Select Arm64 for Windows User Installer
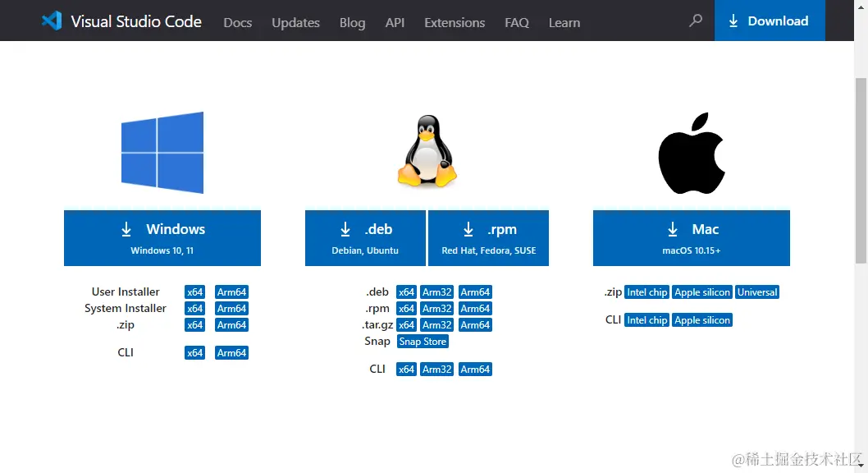Image resolution: width=868 pixels, height=473 pixels. pyautogui.click(x=231, y=292)
